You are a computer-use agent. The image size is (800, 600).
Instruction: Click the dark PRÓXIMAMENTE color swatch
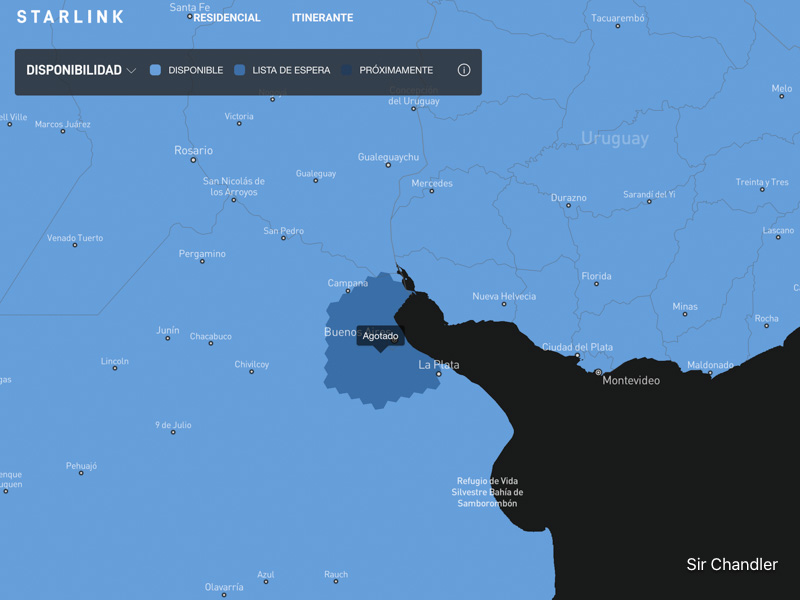347,71
